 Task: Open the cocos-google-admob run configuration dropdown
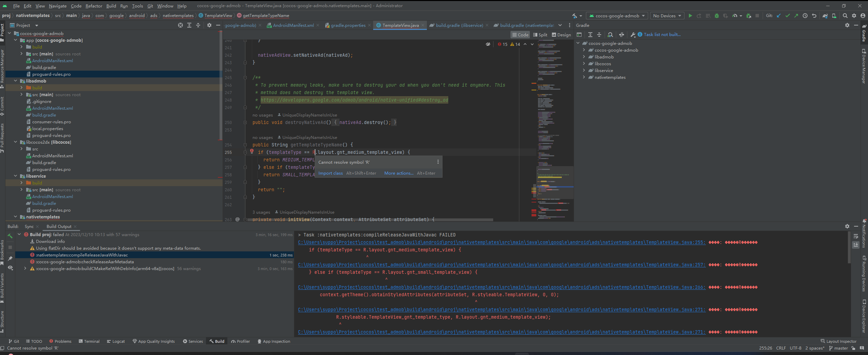click(617, 16)
